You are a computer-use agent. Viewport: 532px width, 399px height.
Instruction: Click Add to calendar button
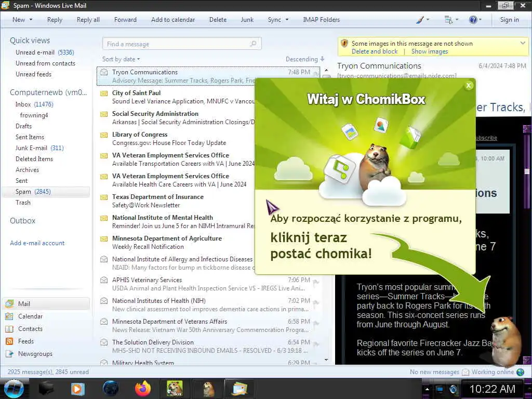point(173,20)
